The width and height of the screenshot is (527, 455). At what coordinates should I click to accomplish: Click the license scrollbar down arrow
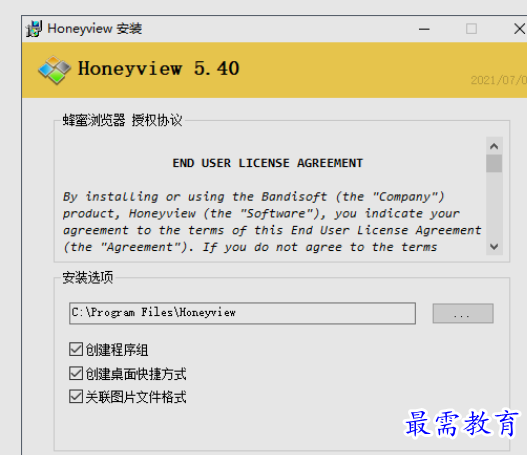click(x=494, y=247)
